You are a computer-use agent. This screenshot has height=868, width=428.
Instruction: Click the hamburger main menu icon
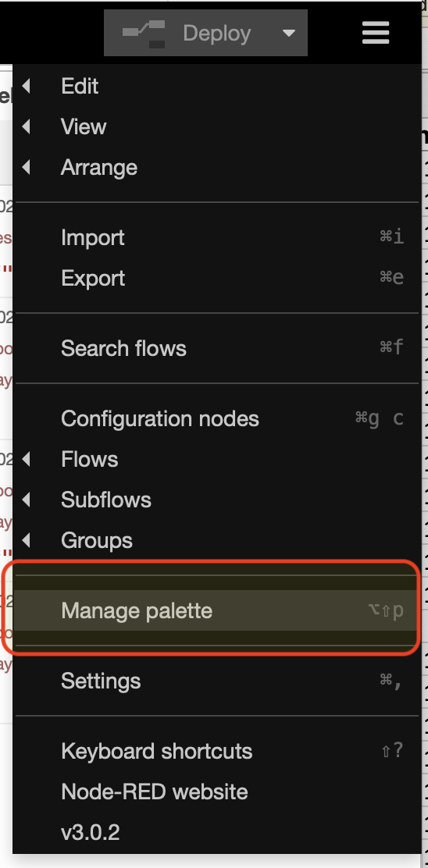click(x=376, y=33)
